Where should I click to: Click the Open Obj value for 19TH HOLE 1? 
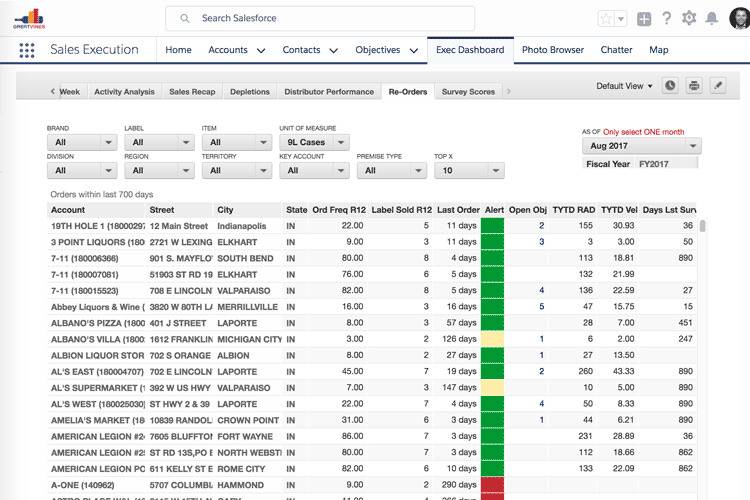tap(541, 226)
